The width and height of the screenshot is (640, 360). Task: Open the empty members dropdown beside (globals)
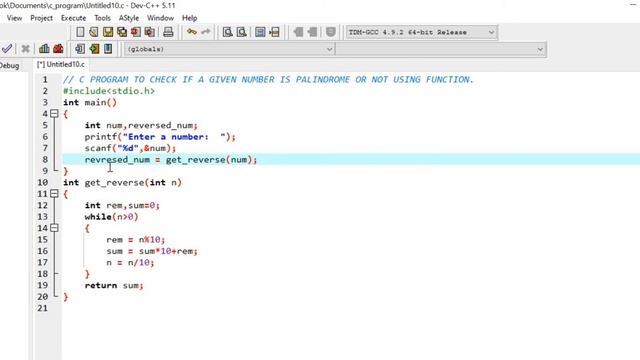[440, 49]
